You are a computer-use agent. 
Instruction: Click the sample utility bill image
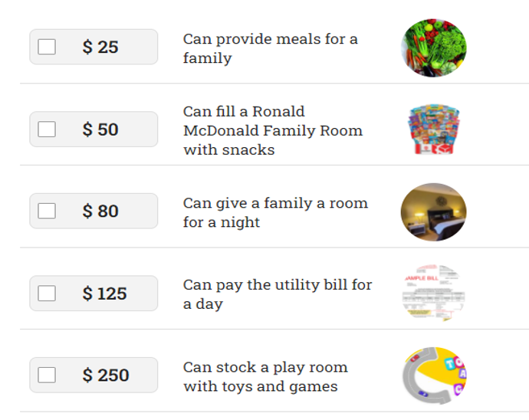point(433,293)
